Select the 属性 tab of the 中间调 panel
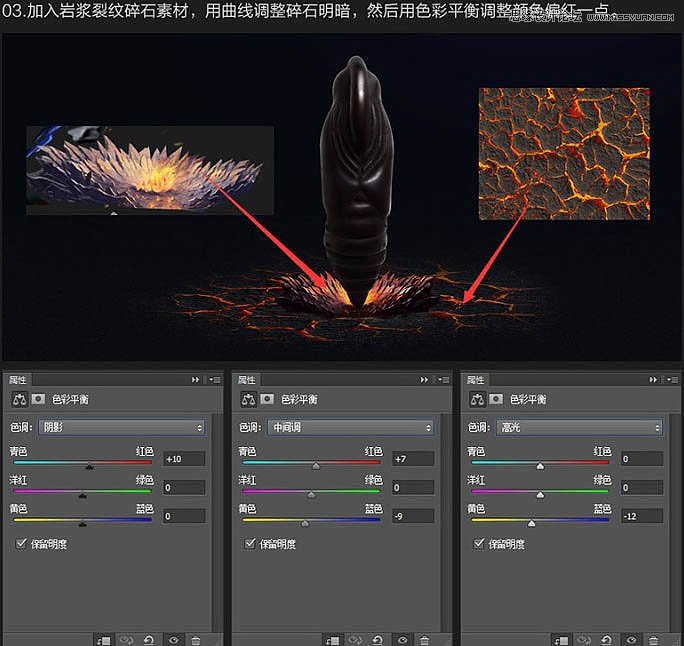This screenshot has width=684, height=646. pos(247,380)
